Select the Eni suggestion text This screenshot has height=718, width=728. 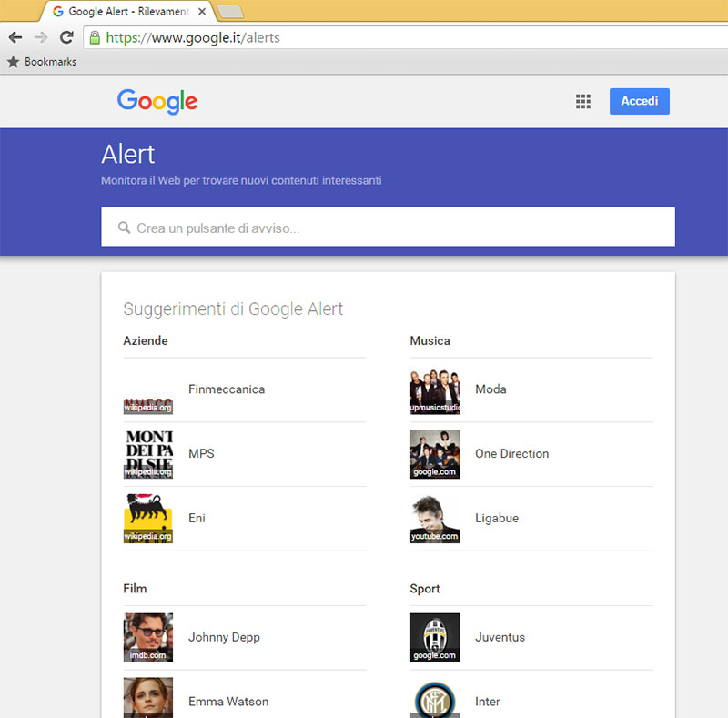coord(197,519)
